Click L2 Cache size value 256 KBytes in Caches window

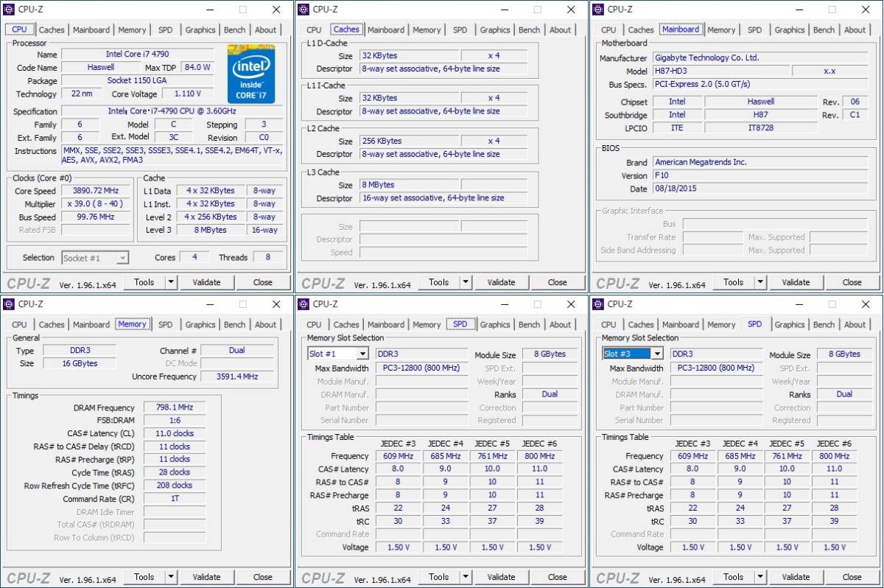[408, 141]
